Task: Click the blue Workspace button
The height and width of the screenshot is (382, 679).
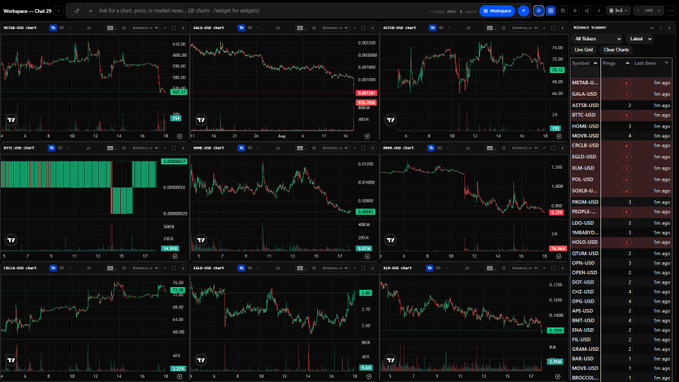Action: [x=497, y=11]
